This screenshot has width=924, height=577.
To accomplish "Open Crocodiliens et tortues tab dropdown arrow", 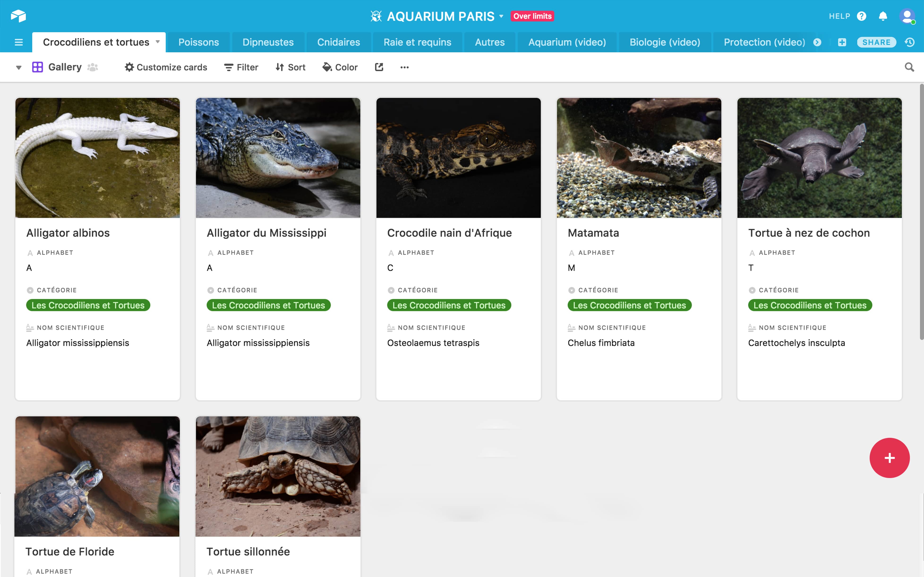I will click(157, 42).
